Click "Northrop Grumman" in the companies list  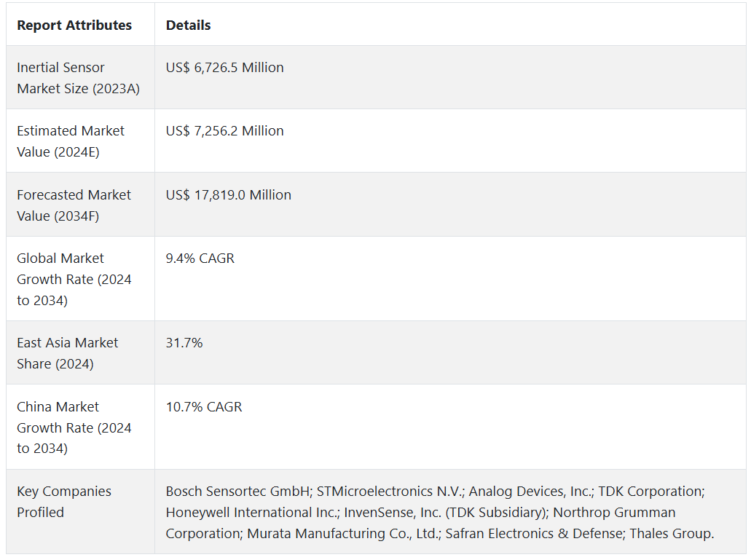614,513
